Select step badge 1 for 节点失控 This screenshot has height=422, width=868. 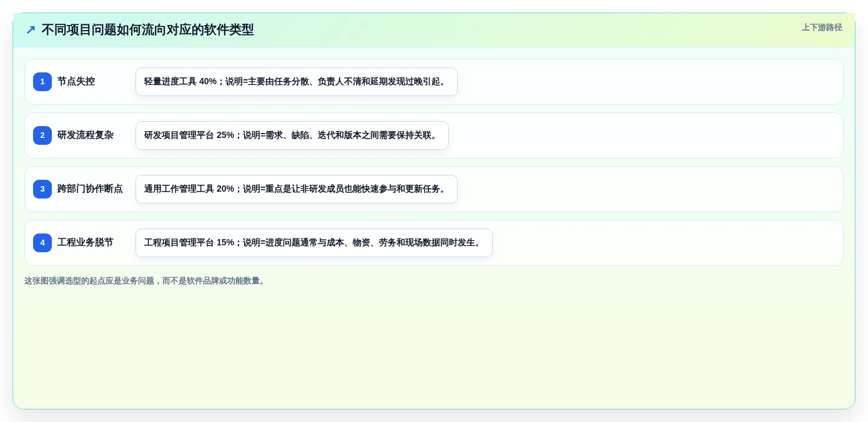coord(42,82)
